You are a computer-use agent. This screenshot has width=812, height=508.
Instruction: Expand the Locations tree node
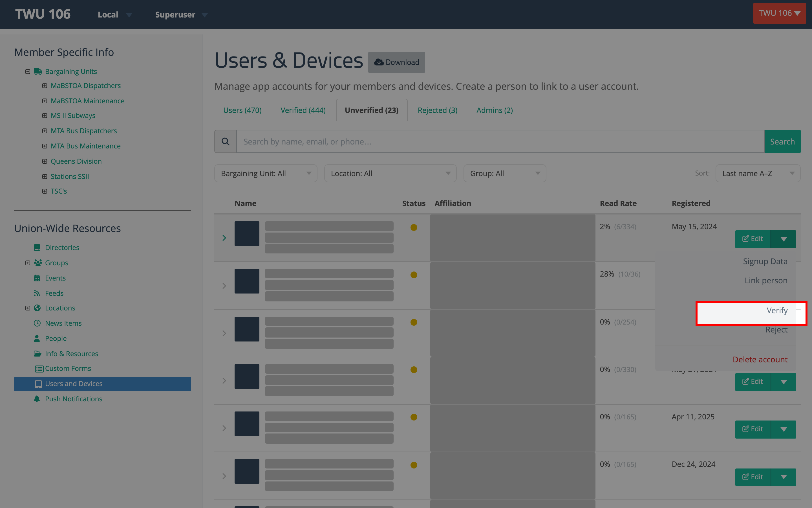coord(28,308)
